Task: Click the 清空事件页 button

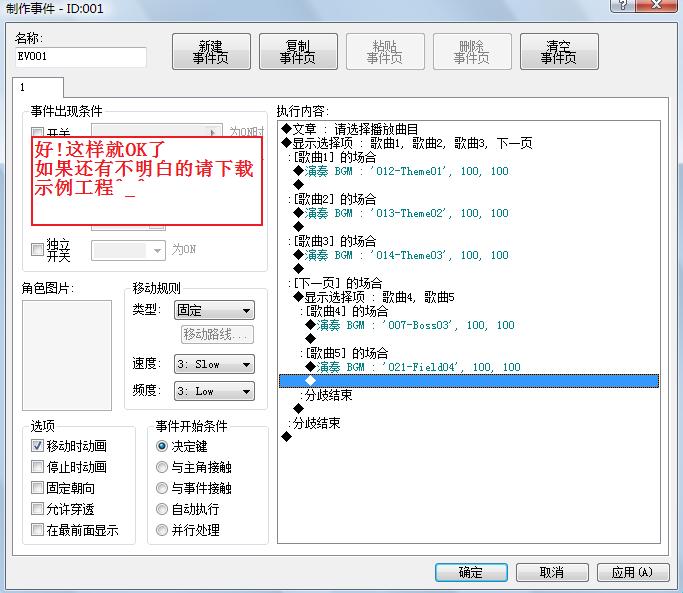Action: pos(559,51)
